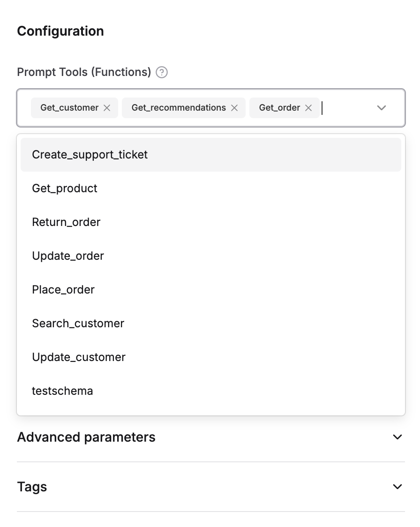Click the X on the Get_recommendations tag
420x527 pixels.
[234, 107]
